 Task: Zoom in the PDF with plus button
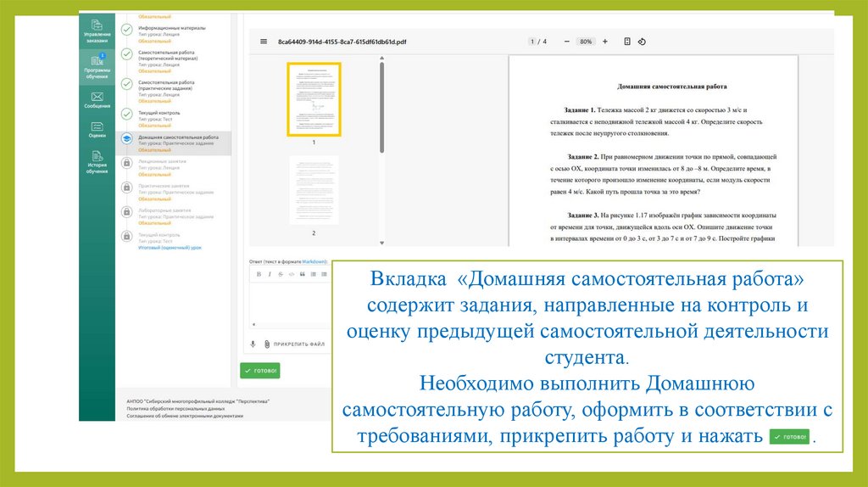click(605, 42)
